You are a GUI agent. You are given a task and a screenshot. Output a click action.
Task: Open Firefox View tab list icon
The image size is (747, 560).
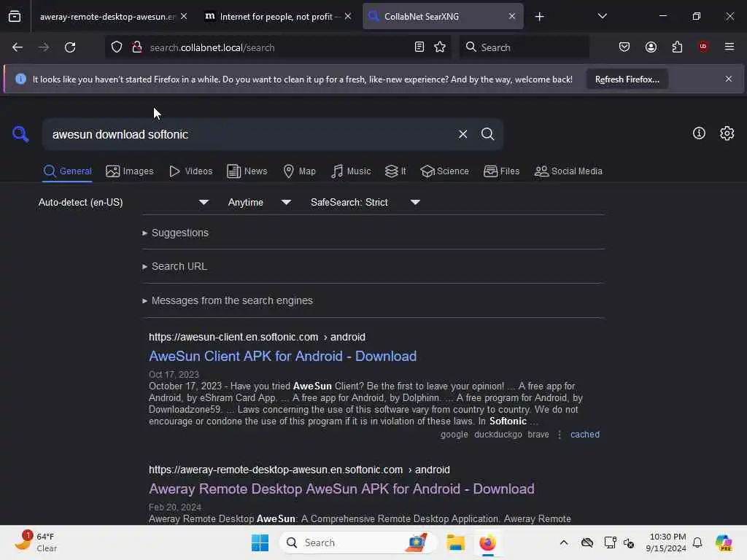point(15,16)
